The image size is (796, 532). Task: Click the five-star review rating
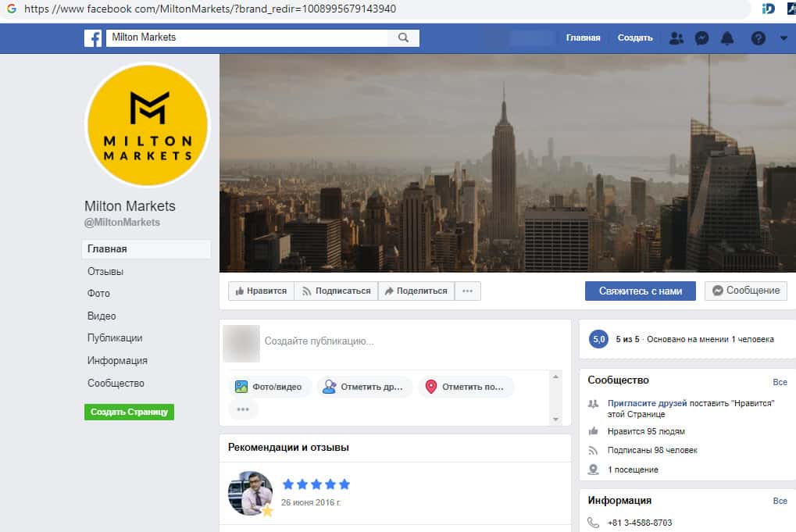(x=316, y=484)
